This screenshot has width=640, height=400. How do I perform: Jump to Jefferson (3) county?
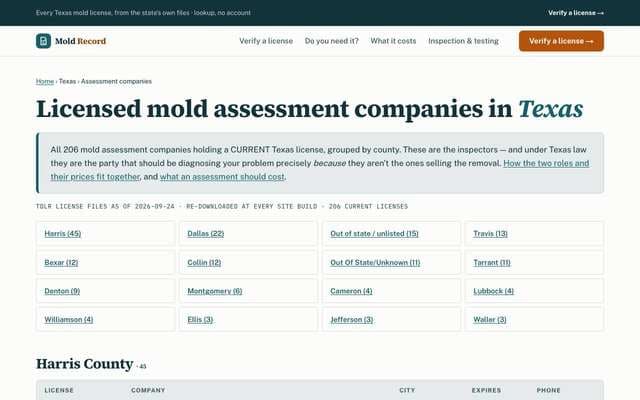[351, 320]
